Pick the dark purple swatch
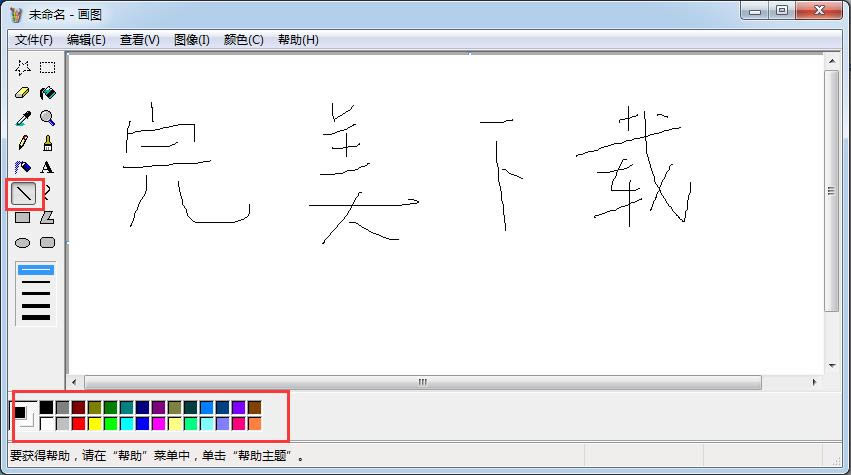 tap(158, 407)
